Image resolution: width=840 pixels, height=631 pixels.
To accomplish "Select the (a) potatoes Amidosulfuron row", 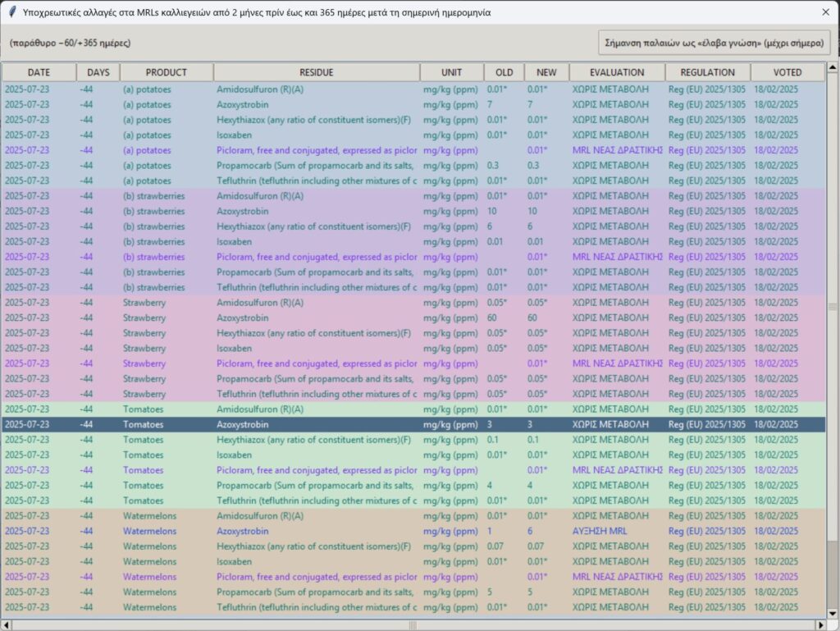I will [413, 89].
